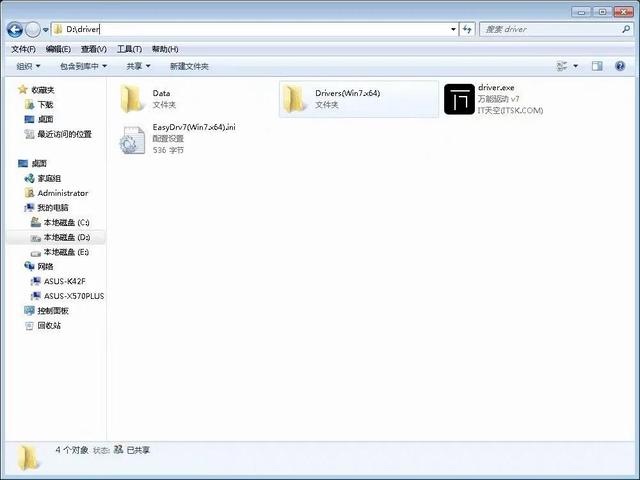Open 家庭组 in the navigation pane
The width and height of the screenshot is (640, 480).
(x=49, y=178)
